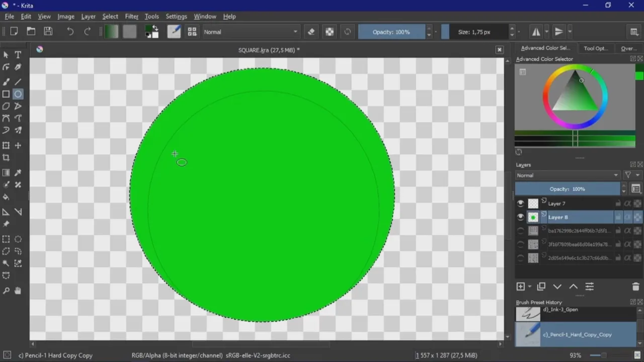The width and height of the screenshot is (644, 362).
Task: Delete the selected layer with trash
Action: pos(635,287)
